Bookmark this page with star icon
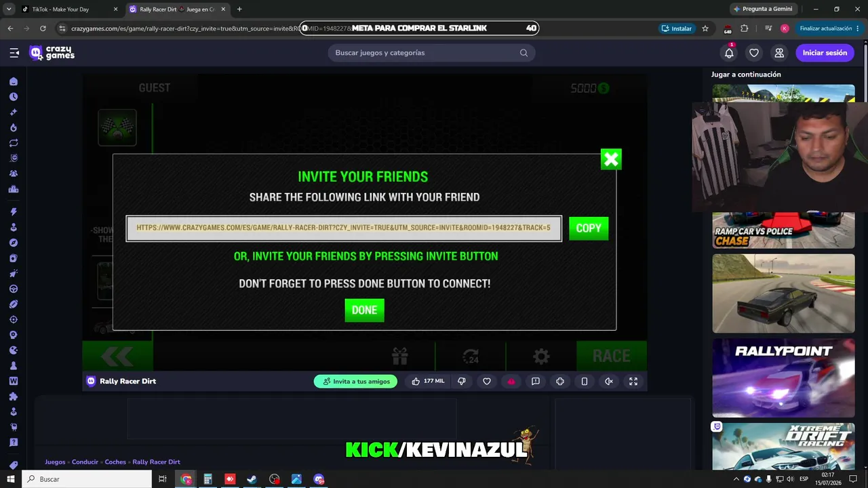Viewport: 868px width, 488px height. tap(705, 28)
